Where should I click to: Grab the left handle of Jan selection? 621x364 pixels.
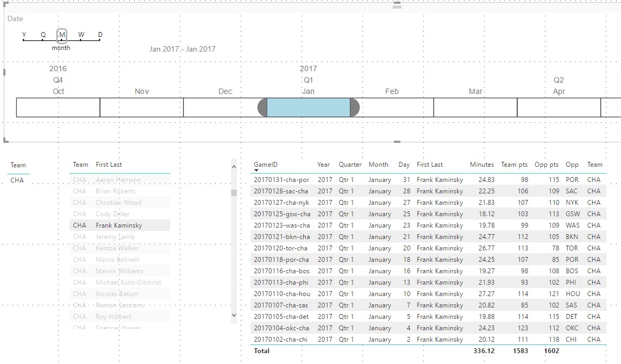point(262,108)
